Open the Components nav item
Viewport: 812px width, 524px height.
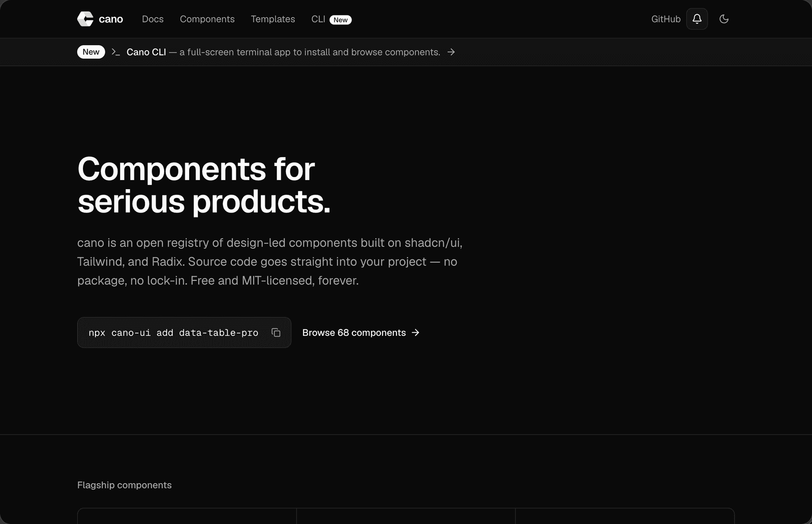click(207, 19)
